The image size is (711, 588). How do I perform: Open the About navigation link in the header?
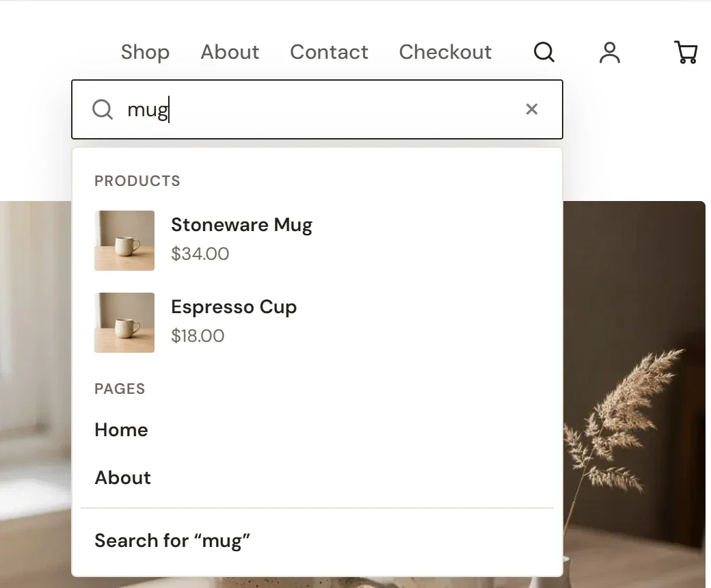(x=230, y=52)
